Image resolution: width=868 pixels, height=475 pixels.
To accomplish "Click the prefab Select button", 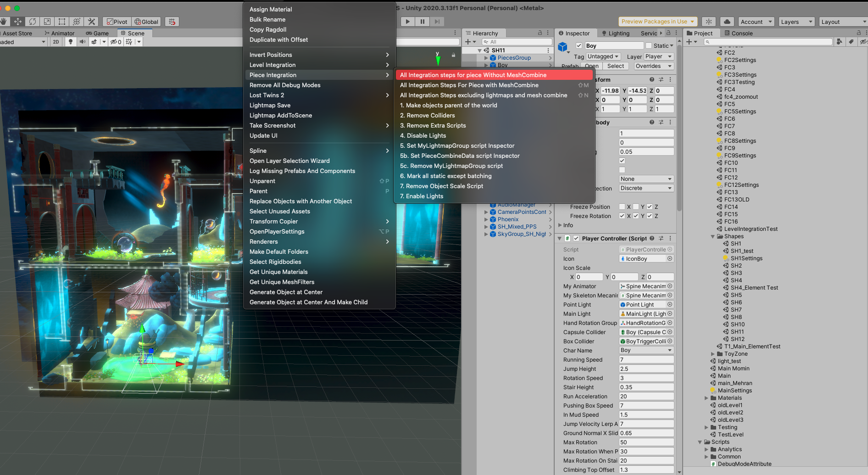I will pyautogui.click(x=615, y=66).
